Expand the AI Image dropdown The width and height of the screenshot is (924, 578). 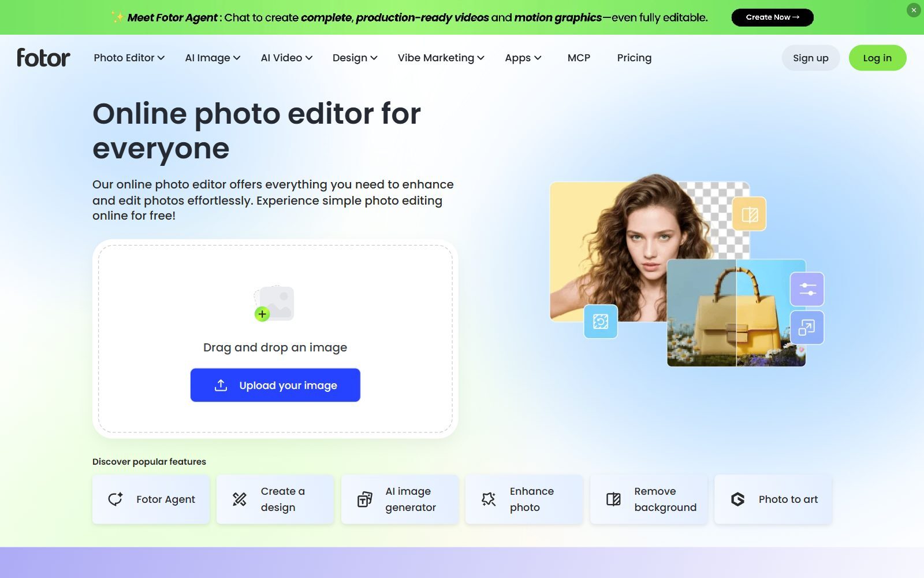[x=213, y=58]
